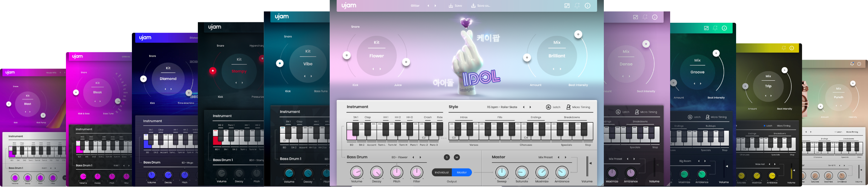Click the ujam logo in the Vibe kit window

click(282, 16)
